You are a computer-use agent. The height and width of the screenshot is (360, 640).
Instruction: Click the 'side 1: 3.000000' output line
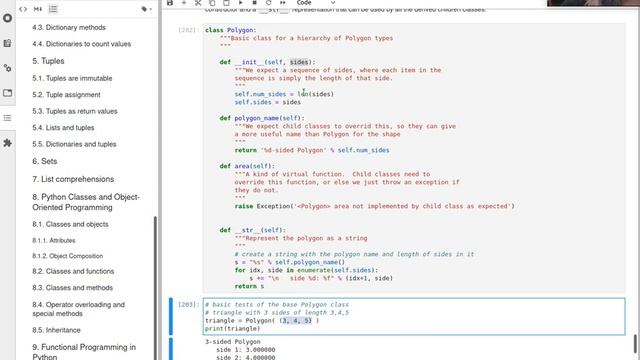pos(246,350)
